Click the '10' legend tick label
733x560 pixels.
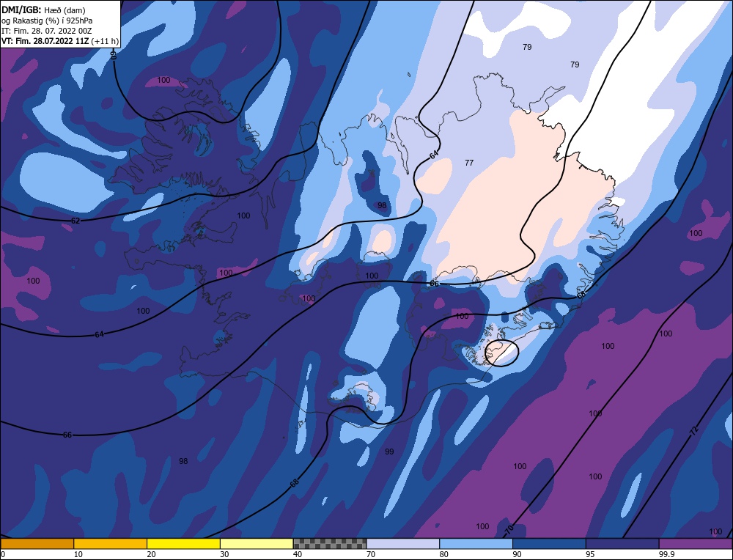(x=78, y=554)
